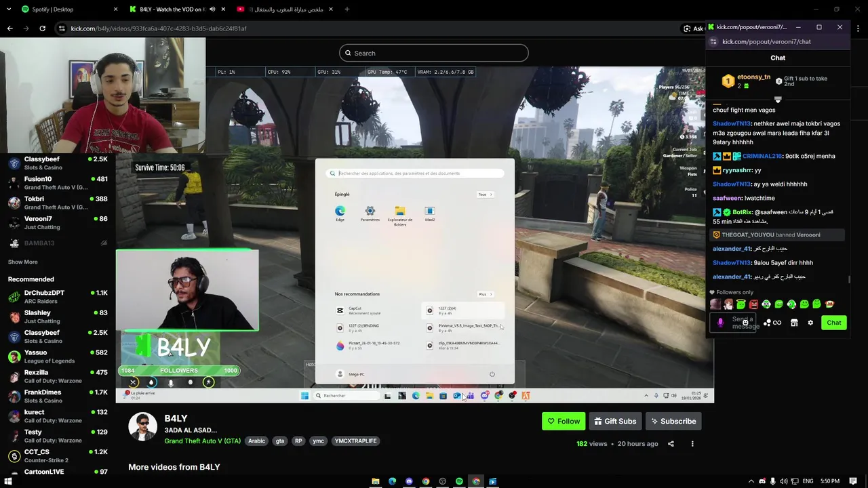The width and height of the screenshot is (868, 488).
Task: Open channel points bubbles icon in chat
Action: (x=767, y=323)
